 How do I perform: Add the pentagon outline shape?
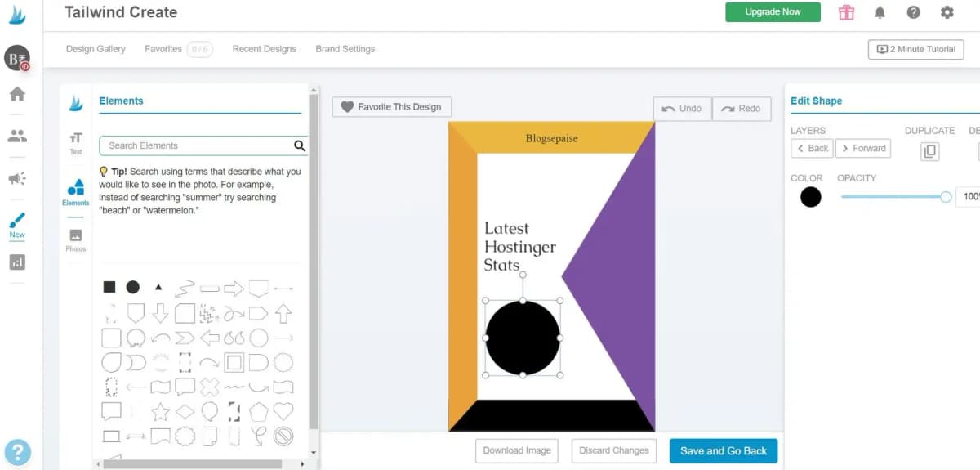coord(259,410)
